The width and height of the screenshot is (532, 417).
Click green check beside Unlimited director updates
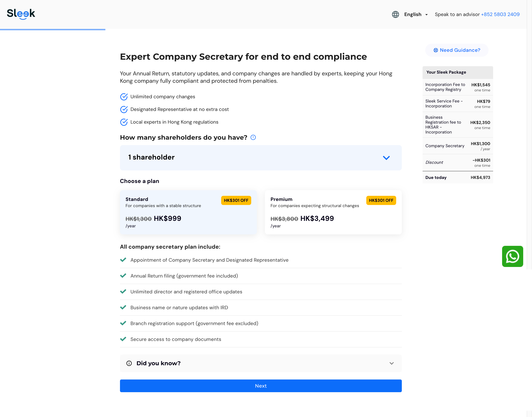point(123,291)
